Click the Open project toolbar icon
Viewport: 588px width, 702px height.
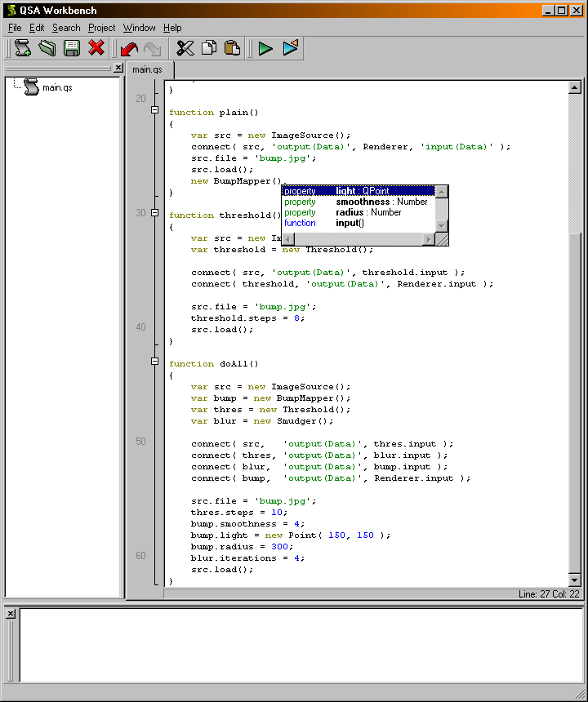point(47,48)
